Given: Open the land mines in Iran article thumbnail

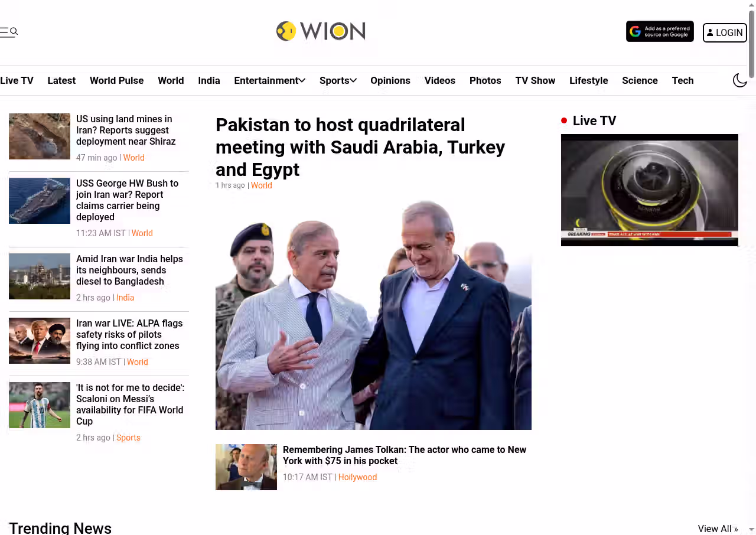Looking at the screenshot, I should click(x=40, y=136).
